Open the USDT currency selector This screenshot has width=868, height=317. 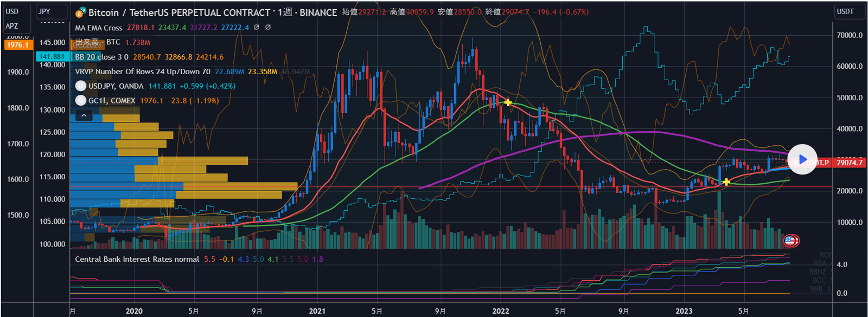849,11
